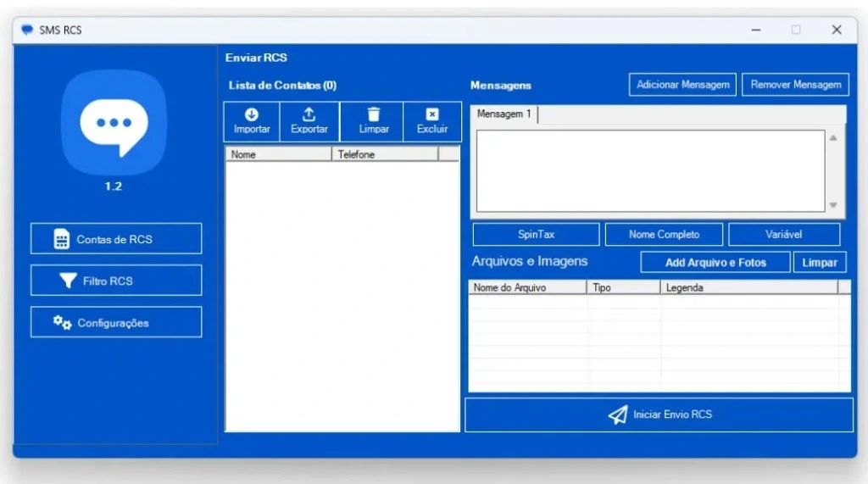Open Contas de RCS
The image size is (868, 484).
point(116,239)
